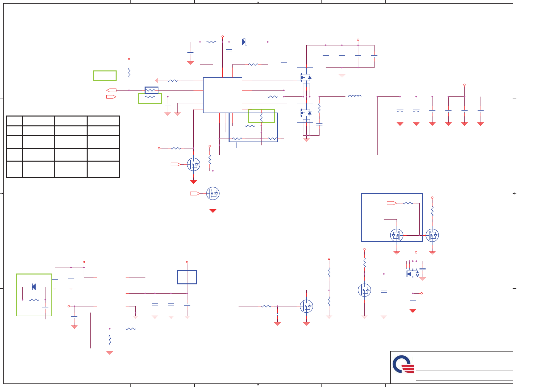Image resolution: width=555 pixels, height=392 pixels.
Task: Select the regulator IC block in the lower left
Action: pyautogui.click(x=111, y=295)
